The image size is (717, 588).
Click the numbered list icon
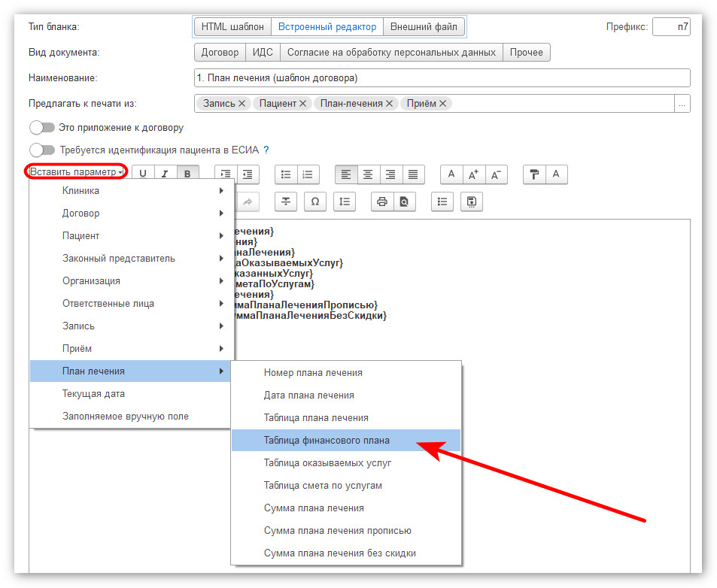(x=308, y=174)
